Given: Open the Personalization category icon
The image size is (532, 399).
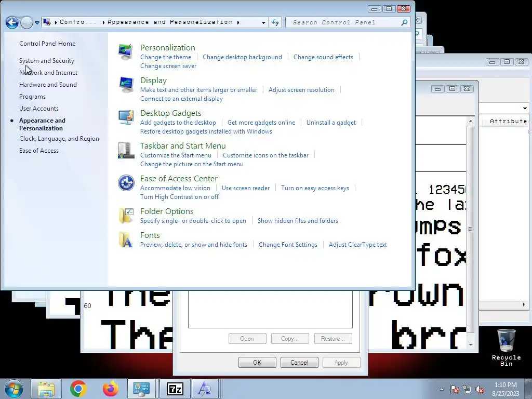Looking at the screenshot, I should click(126, 52).
